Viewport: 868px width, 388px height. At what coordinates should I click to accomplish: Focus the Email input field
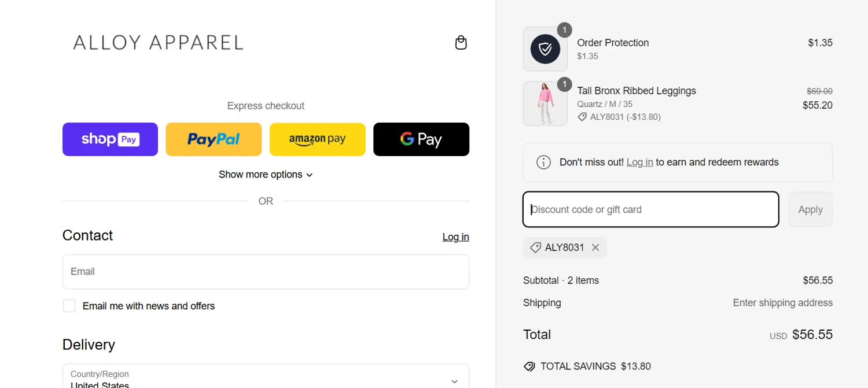266,272
